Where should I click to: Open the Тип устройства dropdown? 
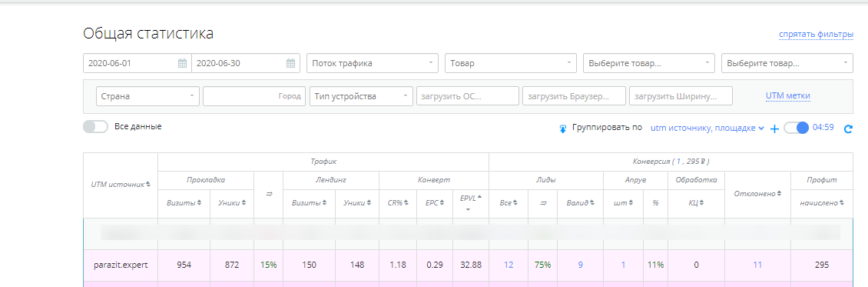click(x=362, y=96)
